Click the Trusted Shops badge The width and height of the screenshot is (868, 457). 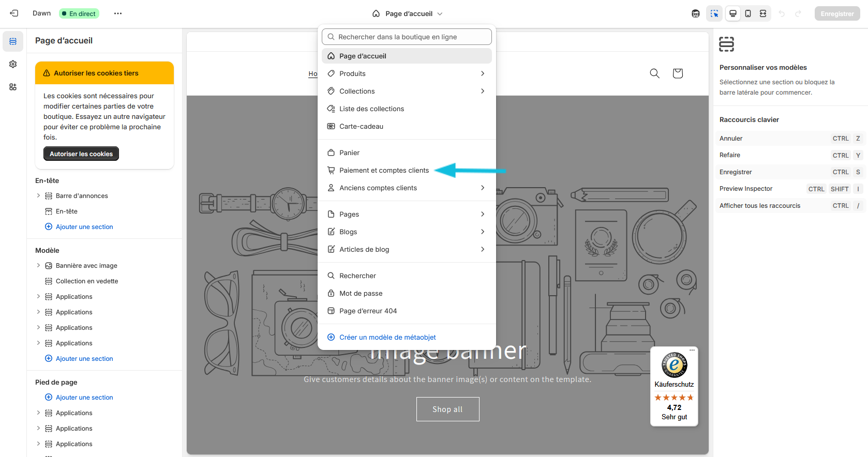(x=674, y=386)
